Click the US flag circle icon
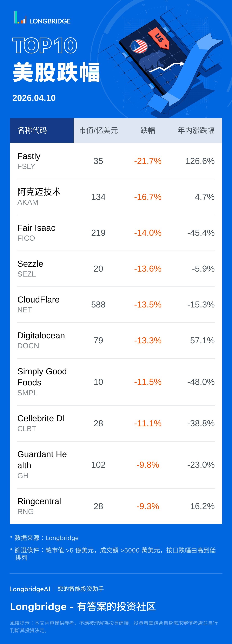 (139, 46)
